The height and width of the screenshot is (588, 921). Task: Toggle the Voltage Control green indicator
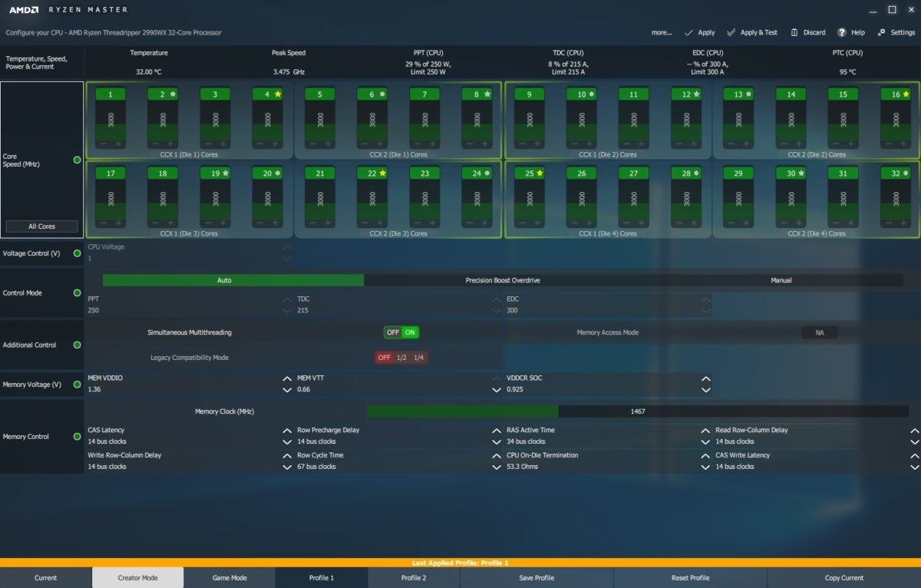77,253
